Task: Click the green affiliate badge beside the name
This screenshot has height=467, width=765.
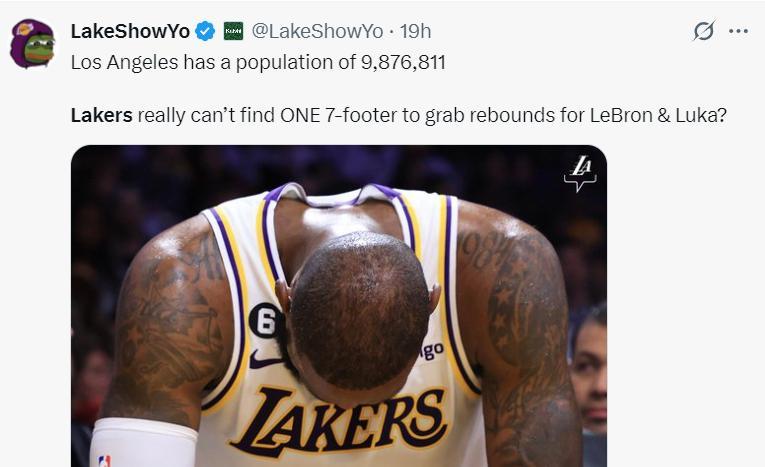Action: [233, 31]
